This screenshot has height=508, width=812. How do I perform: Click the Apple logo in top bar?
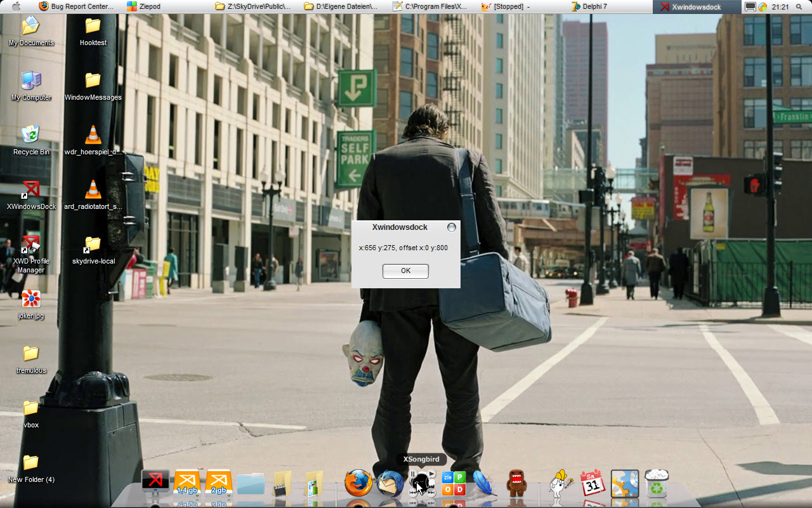(16, 6)
